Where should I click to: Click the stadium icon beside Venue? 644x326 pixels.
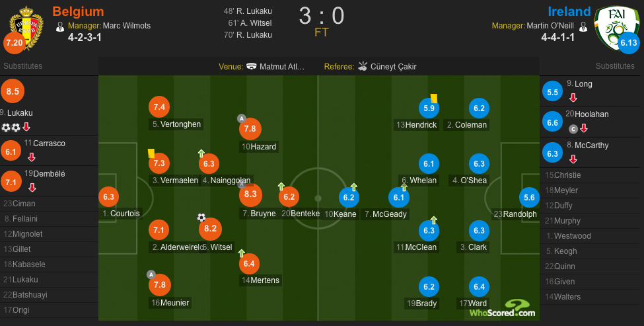tap(252, 66)
